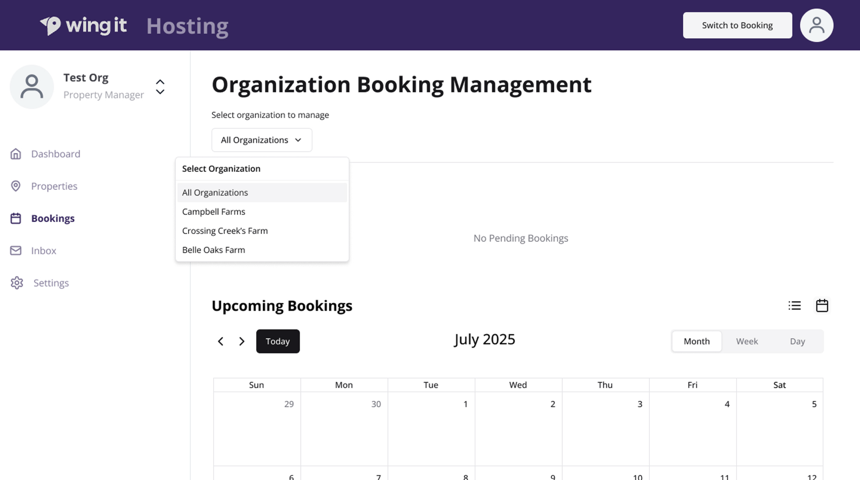
Task: Open Settings in sidebar
Action: [51, 283]
